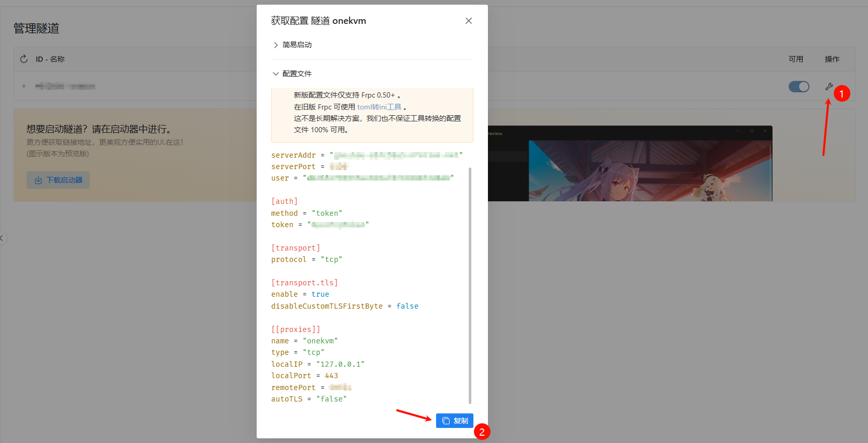This screenshot has height=443, width=868.
Task: Toggle the tunnel's 可用 switch
Action: (799, 87)
